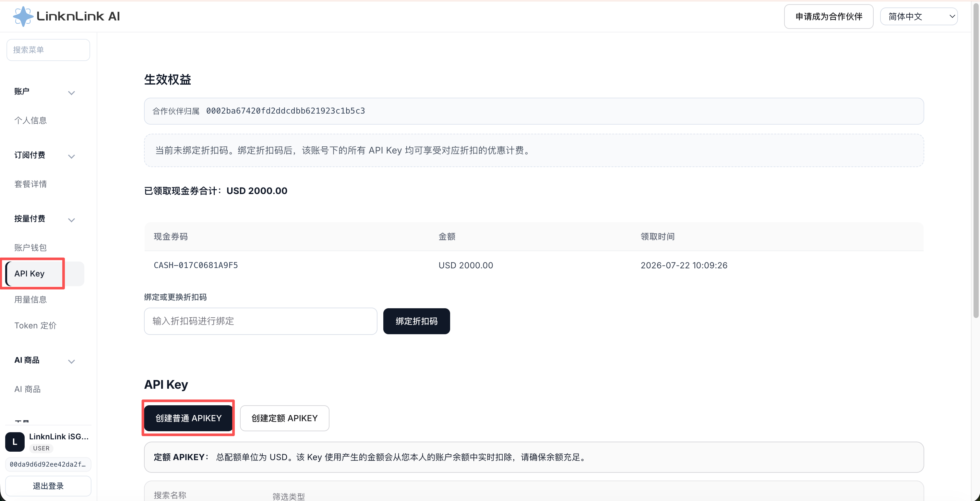Go to 账户钱包 page
The image size is (980, 501).
[30, 248]
